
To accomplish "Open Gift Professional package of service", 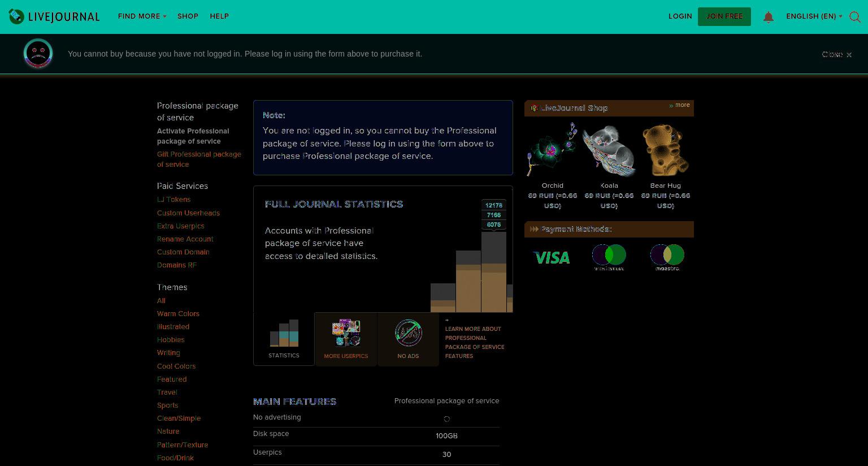I will [x=199, y=159].
